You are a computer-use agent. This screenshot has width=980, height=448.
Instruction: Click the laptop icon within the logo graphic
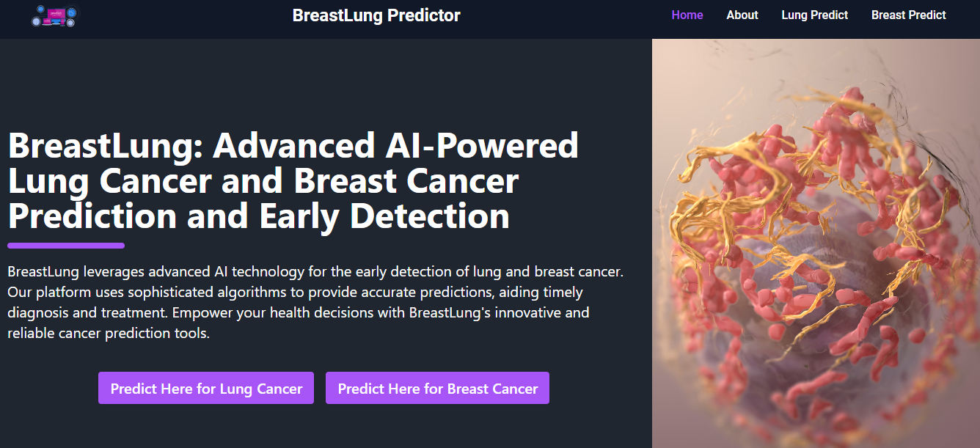coord(47,21)
